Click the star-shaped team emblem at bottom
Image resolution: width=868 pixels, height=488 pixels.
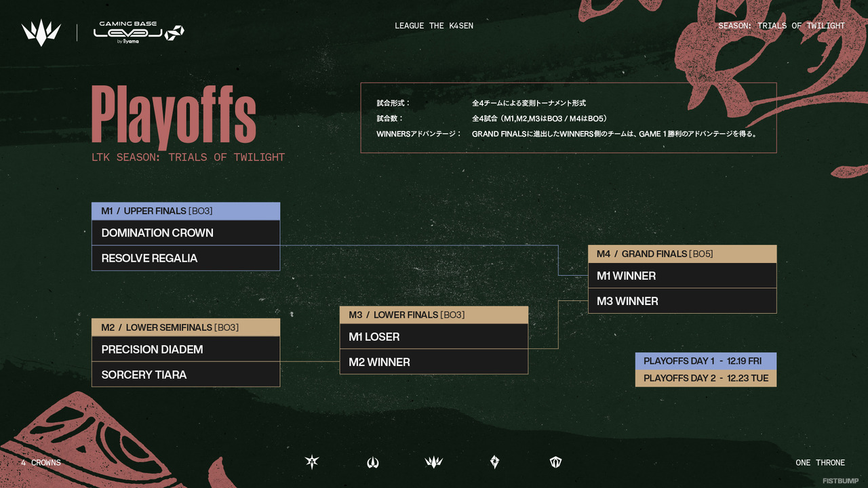pyautogui.click(x=312, y=462)
